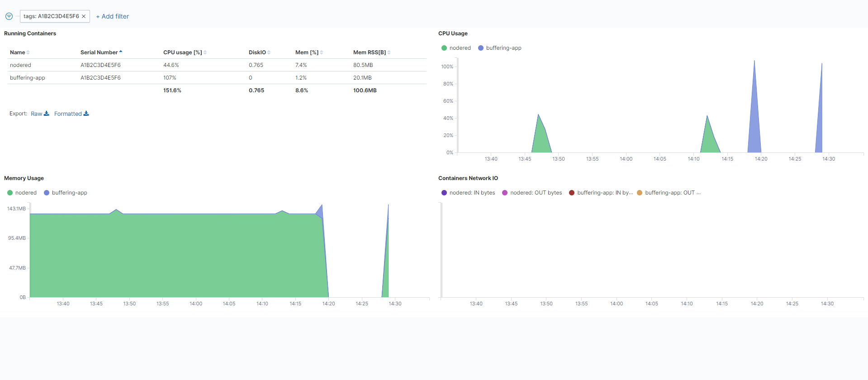Screen dimensions: 868x380
Task: Click the Memory Usage panel title
Action: [24, 178]
